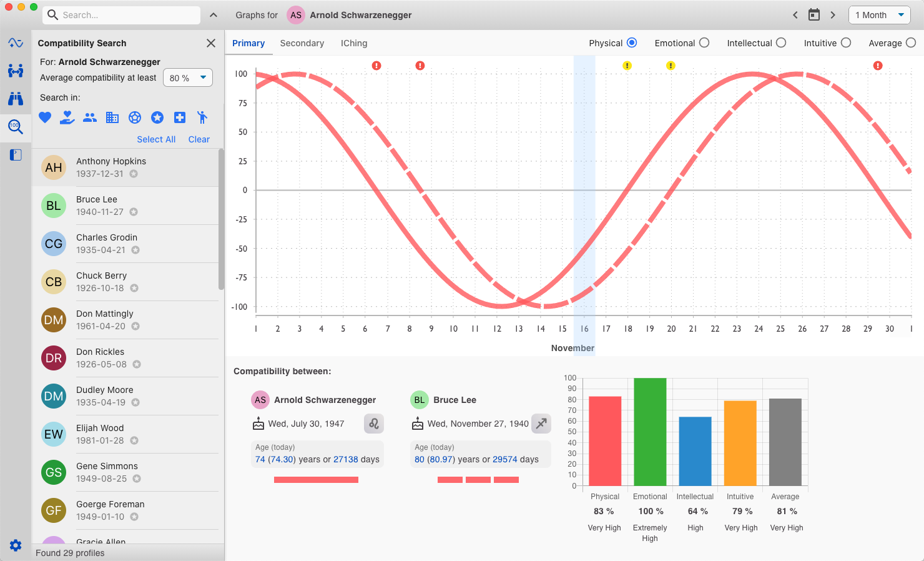Open the binoculars sidebar icon
The height and width of the screenshot is (561, 924).
tap(16, 99)
